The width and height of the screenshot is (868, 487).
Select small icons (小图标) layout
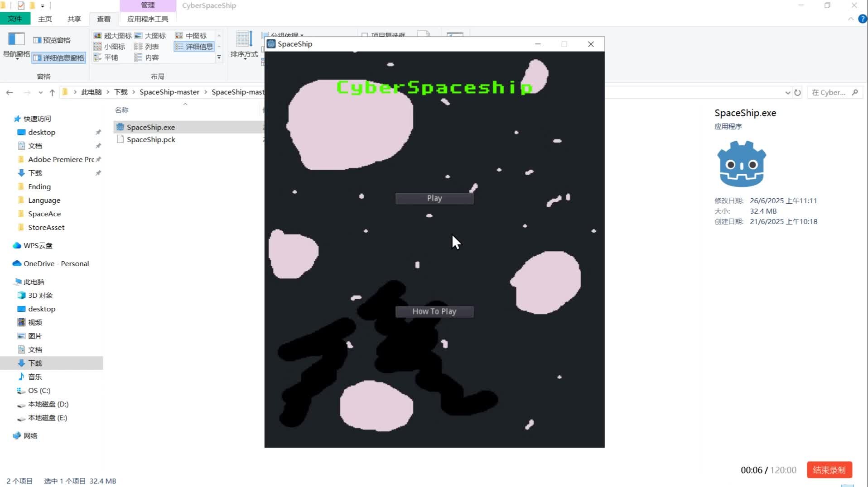tap(109, 47)
